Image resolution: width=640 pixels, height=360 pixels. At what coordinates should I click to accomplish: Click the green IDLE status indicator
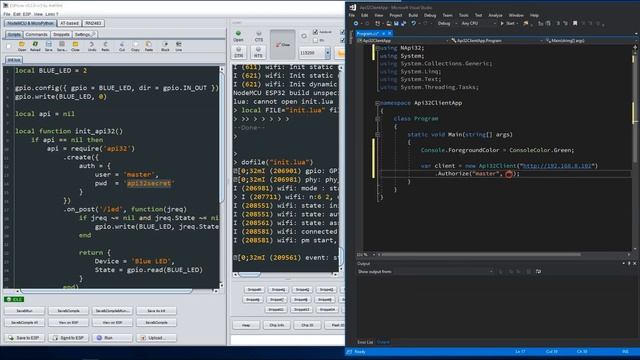[x=14, y=300]
